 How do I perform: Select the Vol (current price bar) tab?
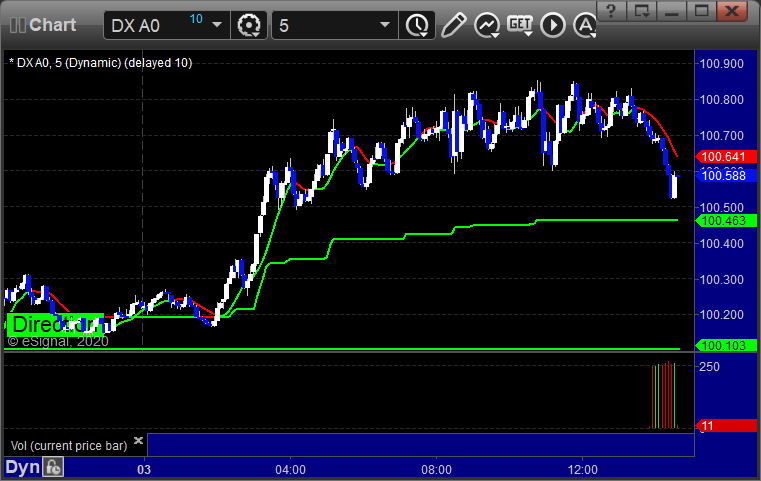68,443
